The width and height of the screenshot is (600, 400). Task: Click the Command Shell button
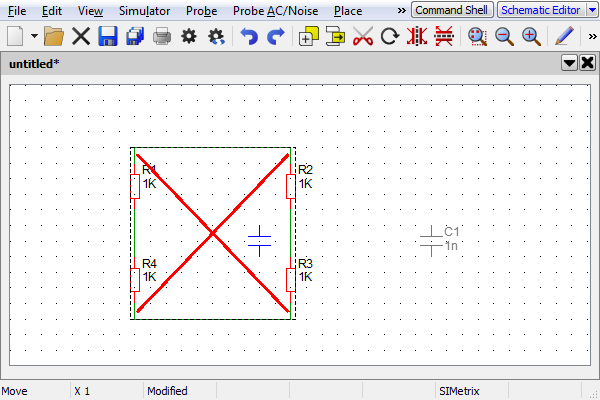[x=452, y=10]
